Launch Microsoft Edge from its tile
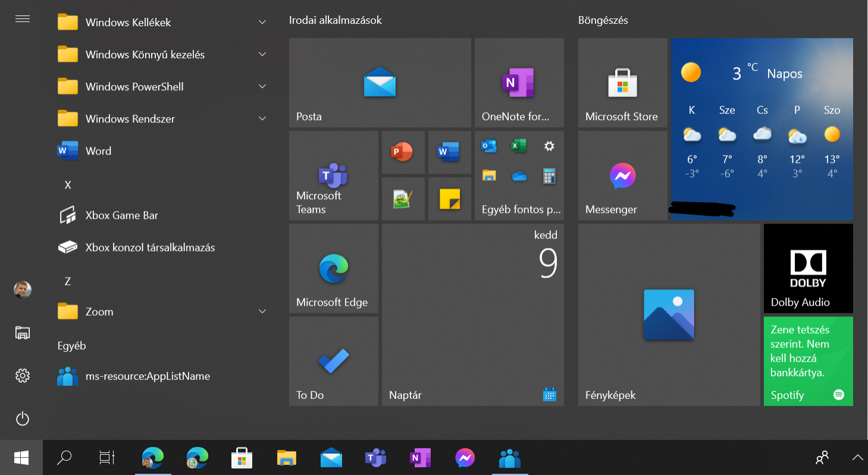868x475 pixels. (x=333, y=268)
